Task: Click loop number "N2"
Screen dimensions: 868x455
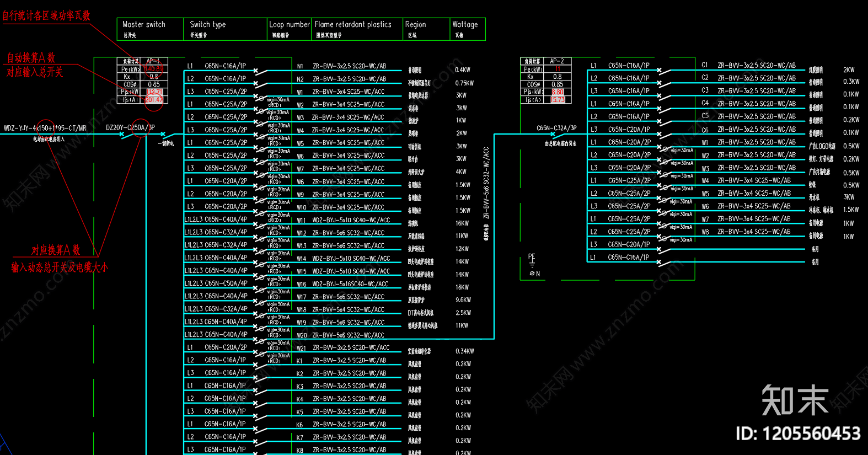Action: 300,79
